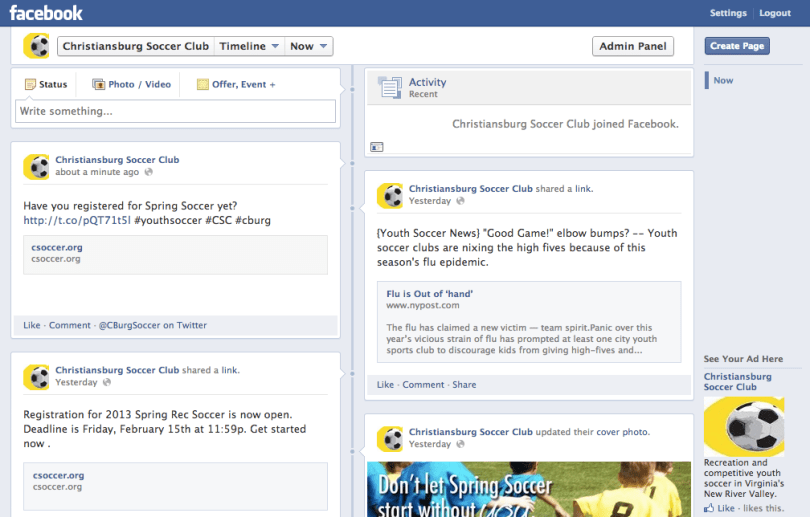Click globe privacy icon on 'a minute ago' post
Viewport: 810px width, 517px height.
149,172
